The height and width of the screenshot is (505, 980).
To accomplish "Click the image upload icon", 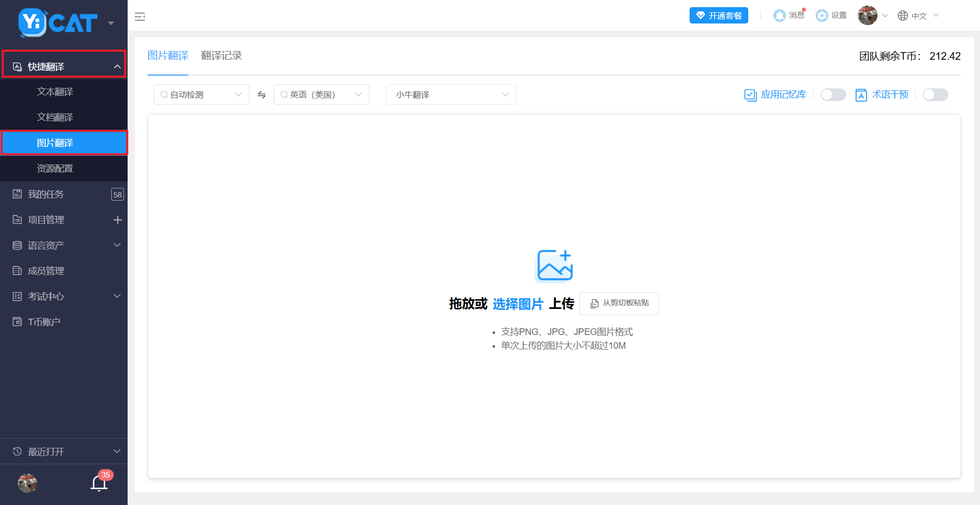I will click(554, 266).
